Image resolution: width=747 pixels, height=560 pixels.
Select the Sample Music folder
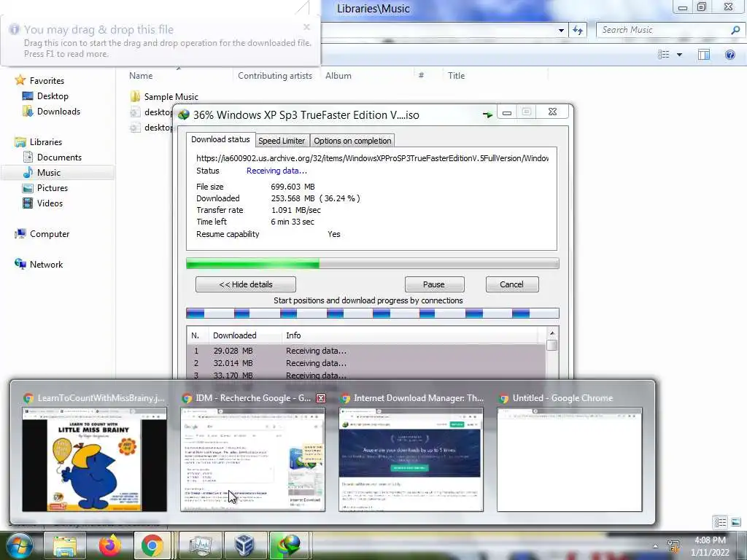point(171,97)
